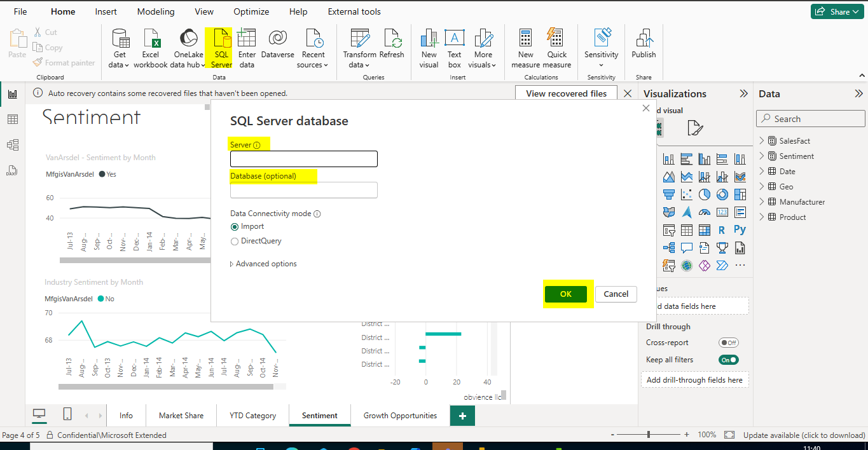This screenshot has height=450, width=868.
Task: Open More visuals dropdown
Action: click(483, 48)
